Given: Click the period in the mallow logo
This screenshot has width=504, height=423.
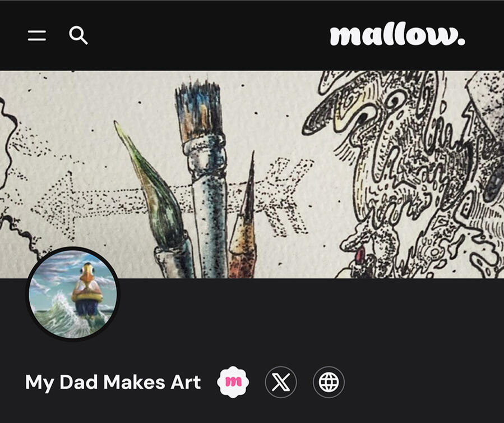Looking at the screenshot, I should 461,41.
